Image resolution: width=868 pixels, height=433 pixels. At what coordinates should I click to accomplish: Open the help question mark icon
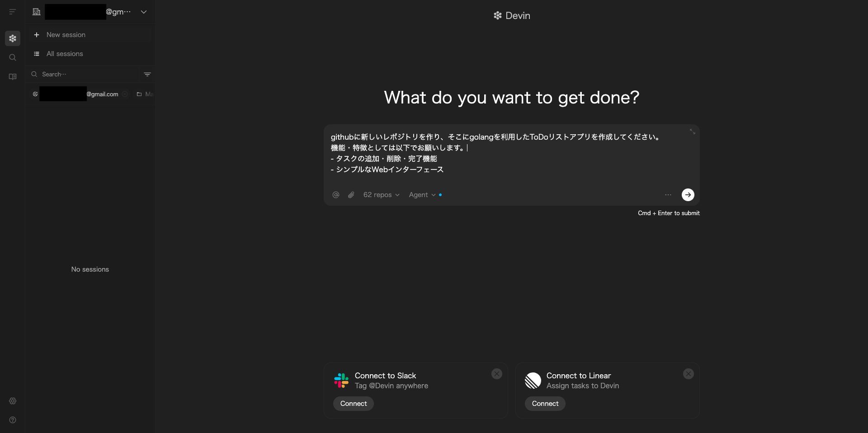(13, 420)
